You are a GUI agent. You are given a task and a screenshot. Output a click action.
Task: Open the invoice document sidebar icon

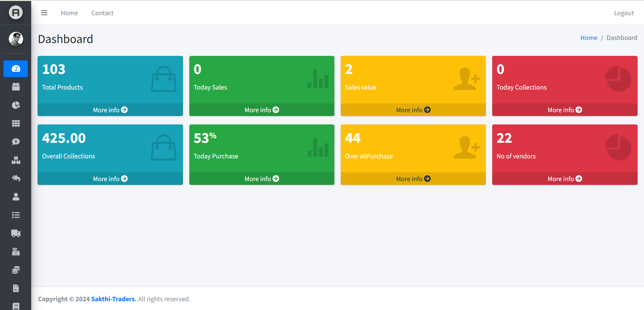click(16, 288)
